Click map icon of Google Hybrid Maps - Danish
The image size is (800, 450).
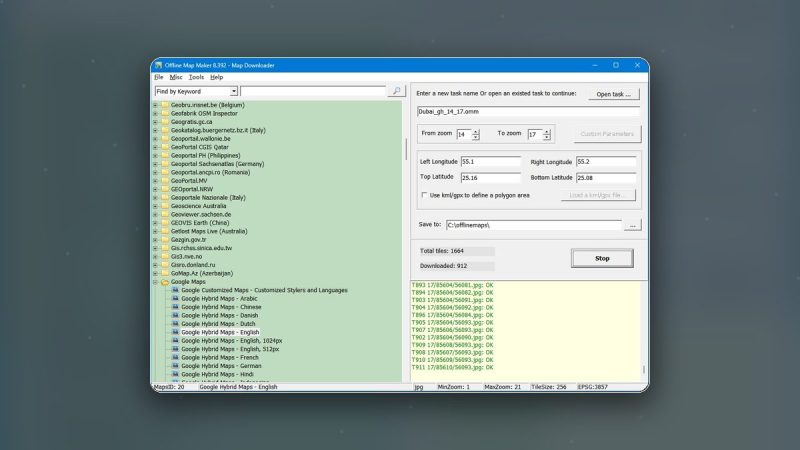[176, 315]
